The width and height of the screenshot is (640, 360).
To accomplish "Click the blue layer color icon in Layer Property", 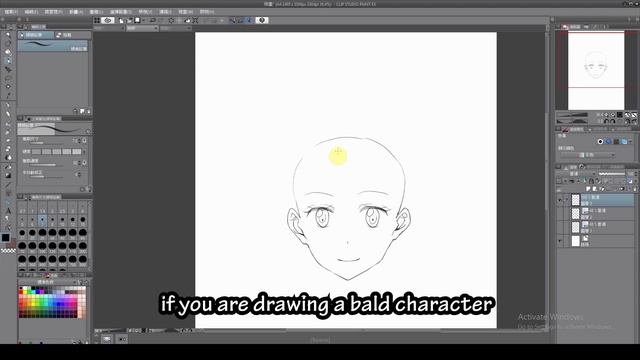I will [x=624, y=142].
